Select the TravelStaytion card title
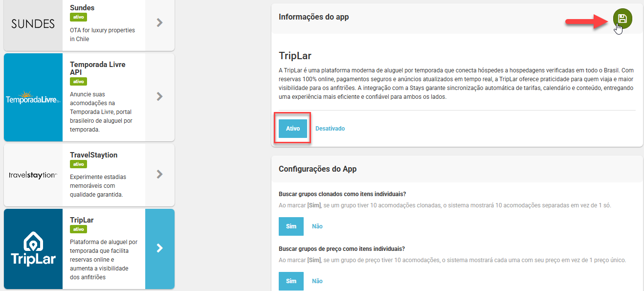This screenshot has width=644, height=291. pyautogui.click(x=94, y=155)
